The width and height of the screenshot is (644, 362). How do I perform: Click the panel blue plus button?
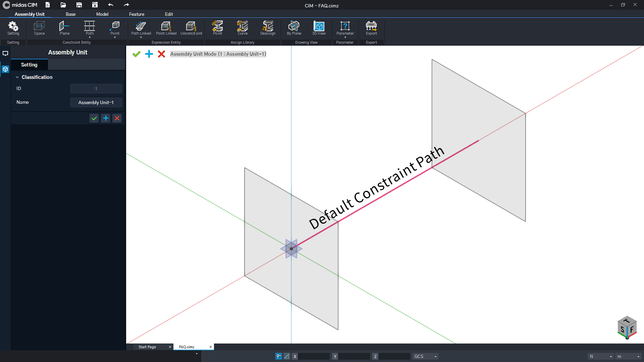pos(106,118)
